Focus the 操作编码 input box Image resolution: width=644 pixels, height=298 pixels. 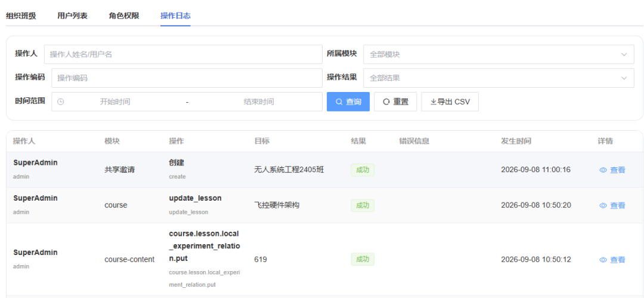coord(187,78)
